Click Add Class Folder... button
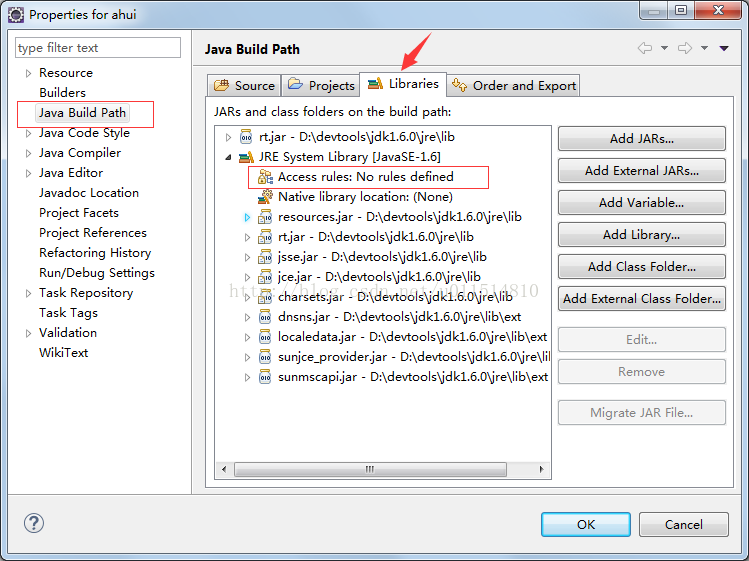 click(x=642, y=267)
